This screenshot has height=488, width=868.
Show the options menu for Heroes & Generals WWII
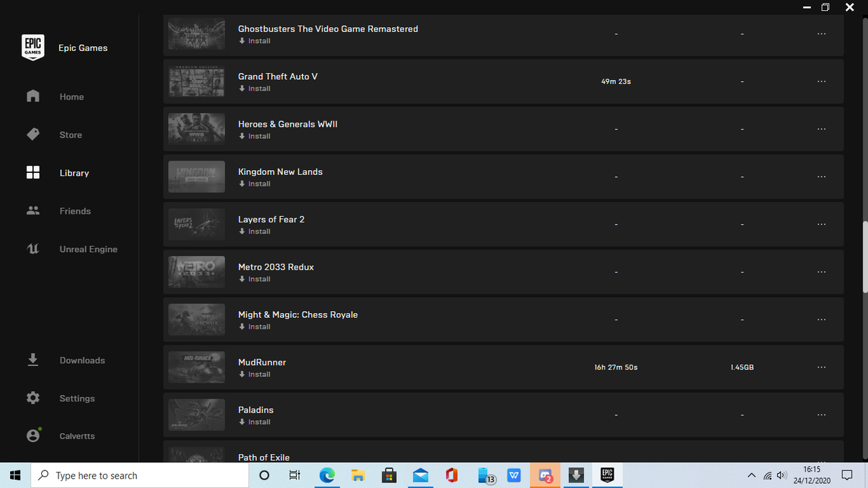821,129
